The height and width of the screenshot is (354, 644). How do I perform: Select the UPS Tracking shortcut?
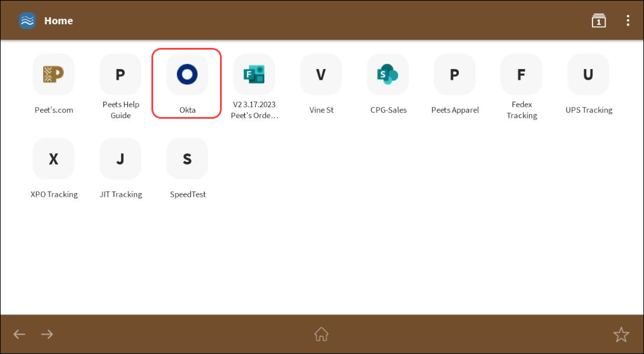(588, 74)
